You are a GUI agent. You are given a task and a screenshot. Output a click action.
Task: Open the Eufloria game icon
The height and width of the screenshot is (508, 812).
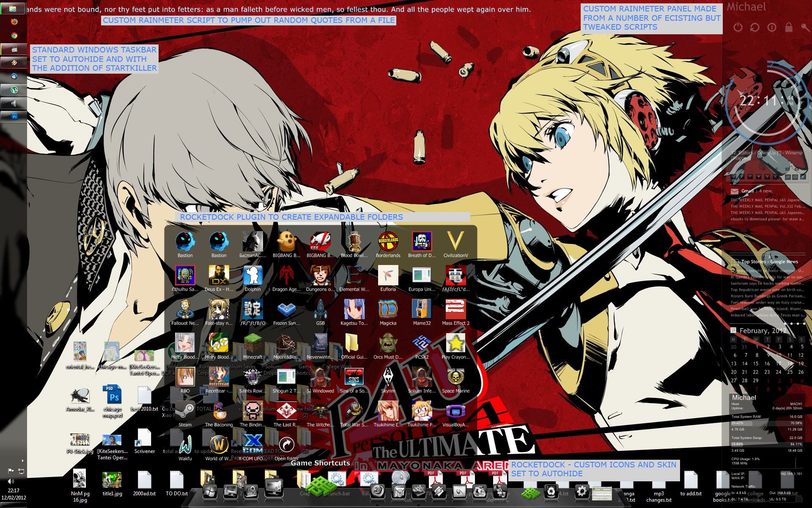pos(388,279)
